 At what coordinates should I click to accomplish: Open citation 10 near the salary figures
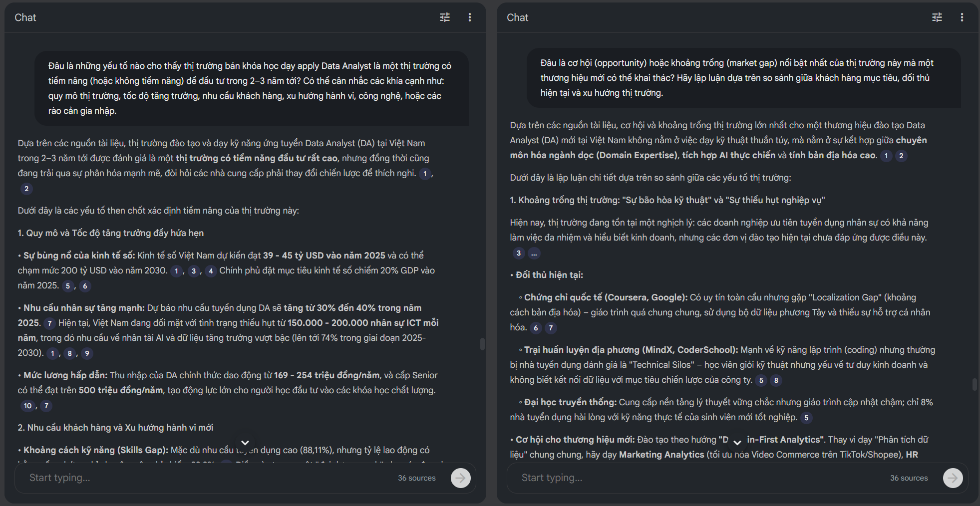[28, 406]
